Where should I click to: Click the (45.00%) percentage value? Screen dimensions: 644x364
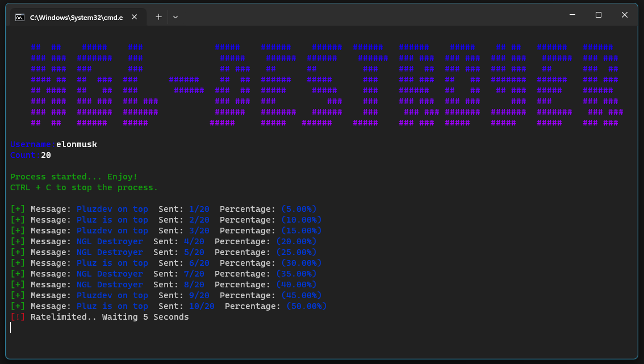[x=302, y=295]
